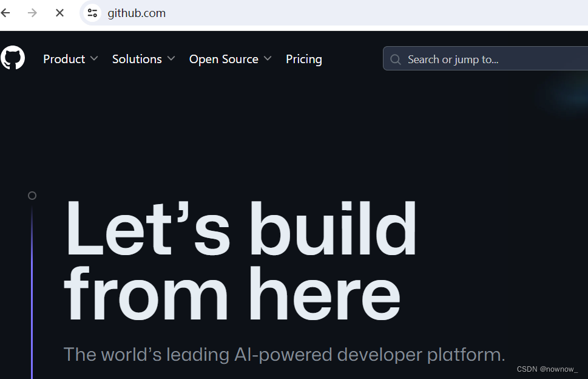Click the magnifier icon in search box
This screenshot has height=379, width=588.
[x=395, y=60]
